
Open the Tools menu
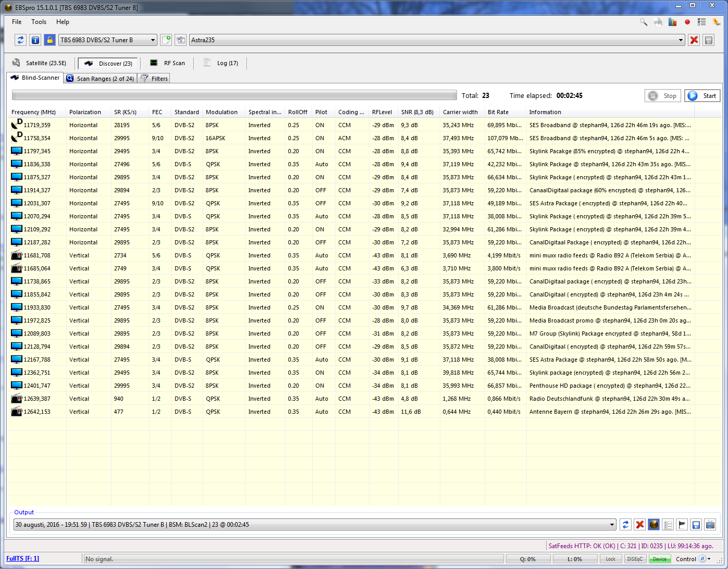39,22
